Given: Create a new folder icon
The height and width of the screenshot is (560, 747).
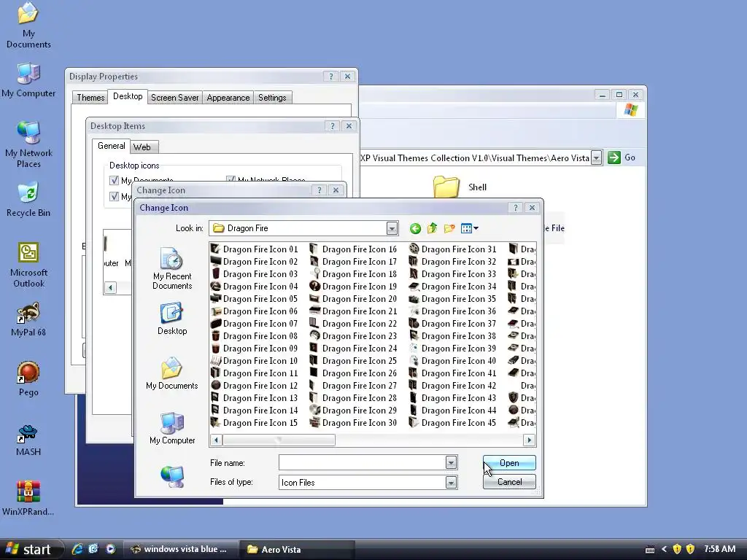Looking at the screenshot, I should pos(449,228).
